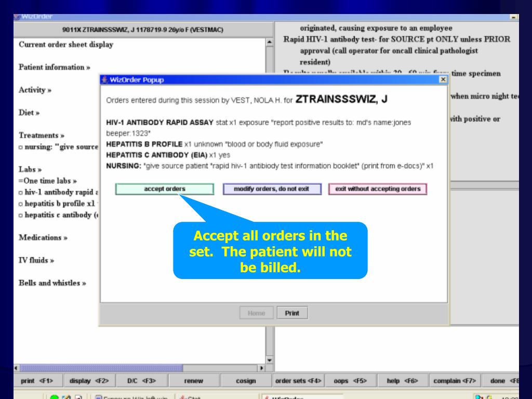This screenshot has width=532, height=399.
Task: Choose modify orders, do not exit
Action: (271, 189)
